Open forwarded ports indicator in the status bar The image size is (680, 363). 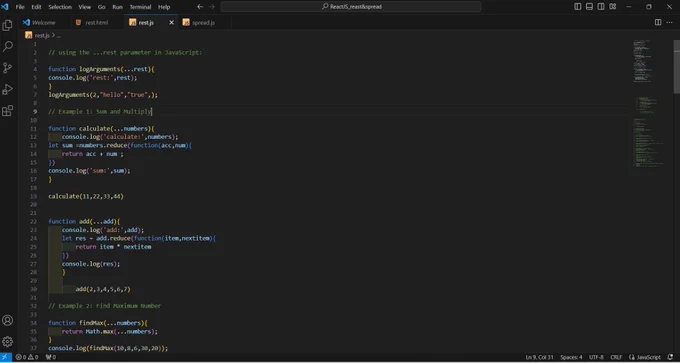click(x=51, y=357)
